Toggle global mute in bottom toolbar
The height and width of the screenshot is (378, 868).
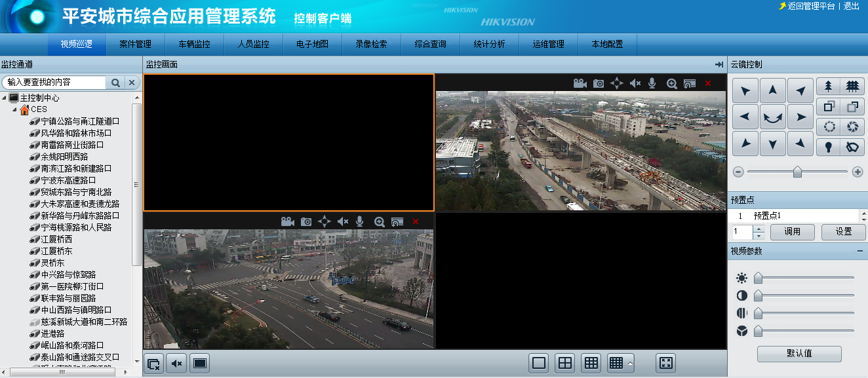coord(176,363)
